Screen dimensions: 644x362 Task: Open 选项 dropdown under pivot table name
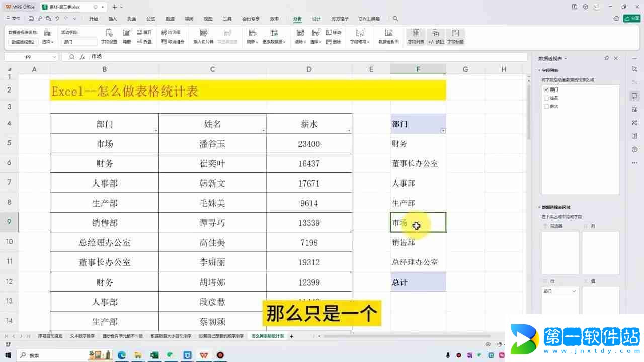(x=47, y=42)
